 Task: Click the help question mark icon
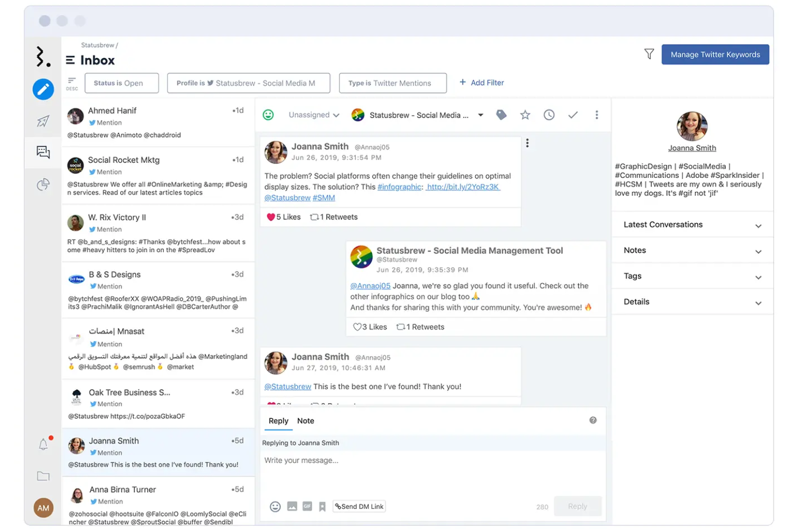pyautogui.click(x=593, y=420)
